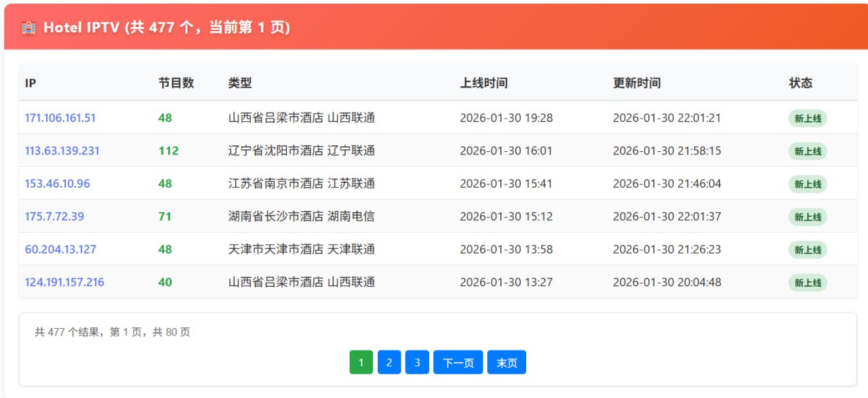Screen dimensions: 868x398
Task: Click the hotel building icon in the header
Action: click(27, 27)
